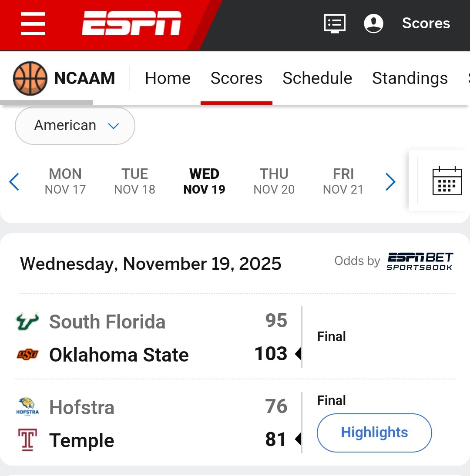Screen dimensions: 470x476
Task: Tap the Temple Owls logo
Action: 27,440
